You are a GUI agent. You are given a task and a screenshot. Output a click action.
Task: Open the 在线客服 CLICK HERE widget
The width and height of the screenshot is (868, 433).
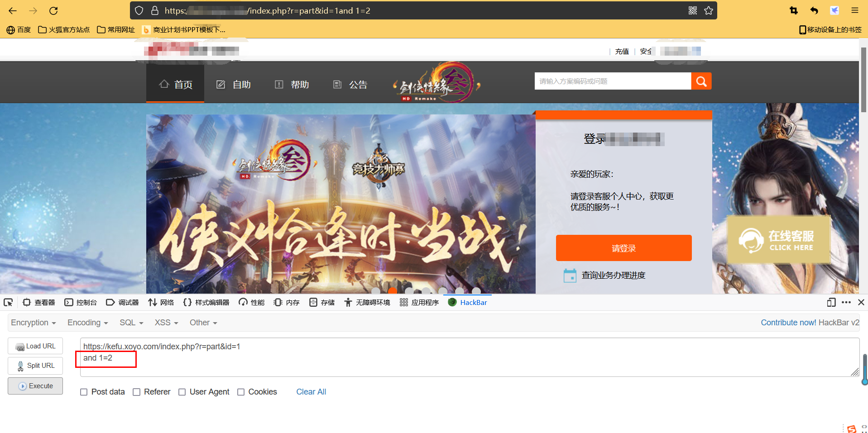778,240
